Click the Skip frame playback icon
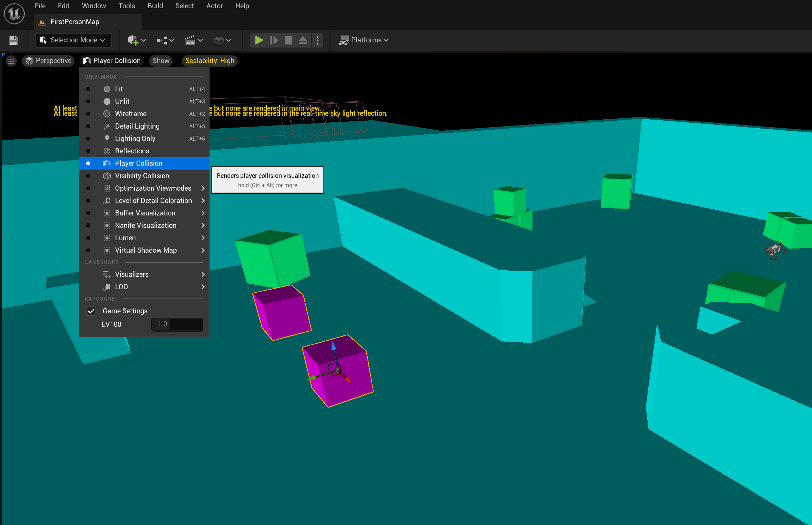Image resolution: width=812 pixels, height=525 pixels. (274, 40)
